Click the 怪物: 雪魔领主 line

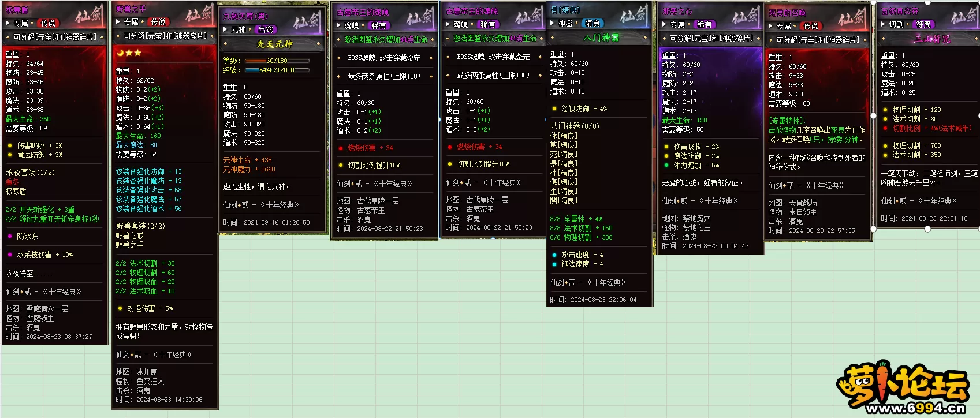tap(30, 318)
